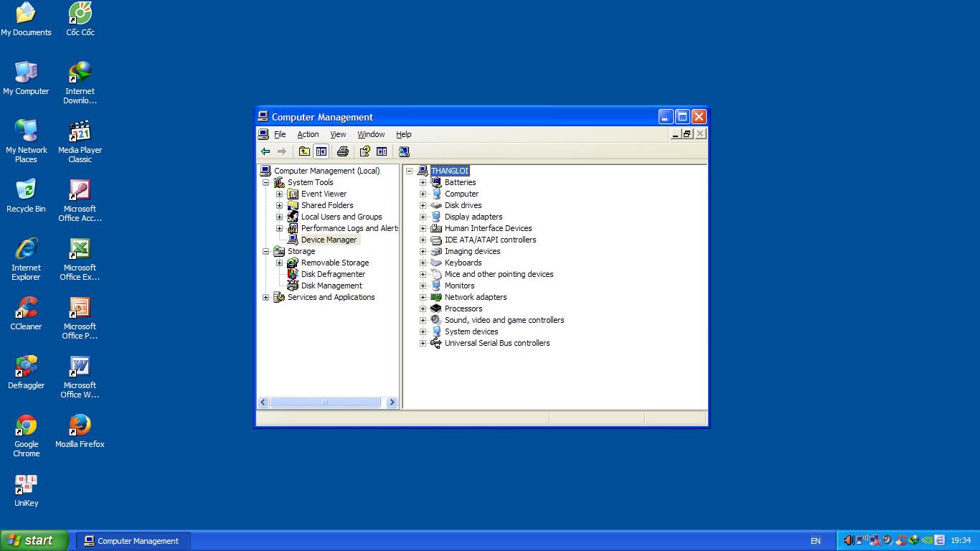Click the Scan for hardware changes icon
Viewport: 980px width, 551px height.
click(x=404, y=151)
